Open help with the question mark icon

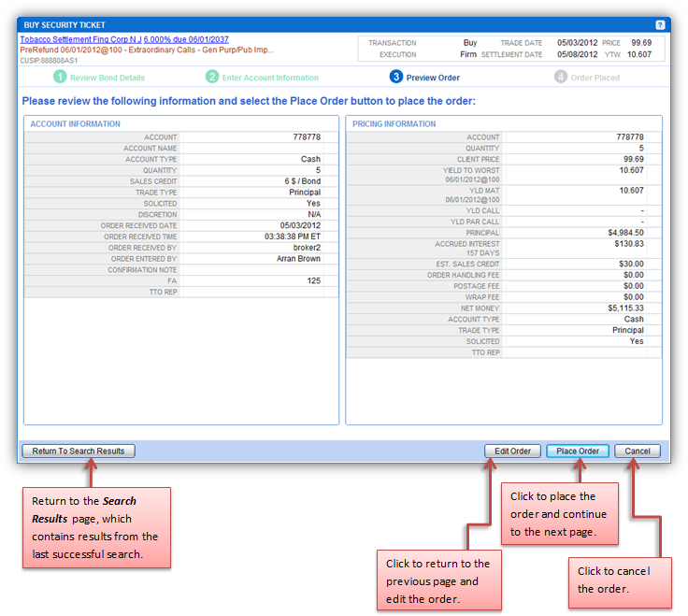(660, 24)
